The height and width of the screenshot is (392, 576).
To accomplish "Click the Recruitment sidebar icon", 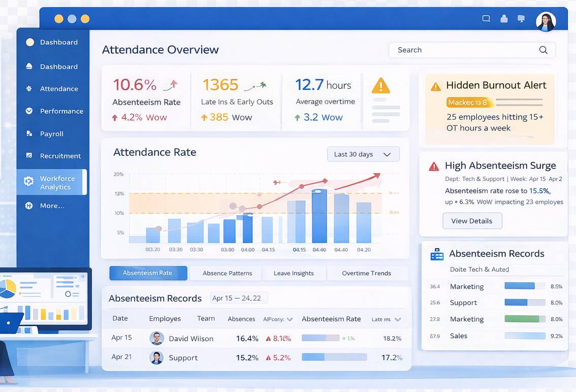I will click(x=29, y=156).
